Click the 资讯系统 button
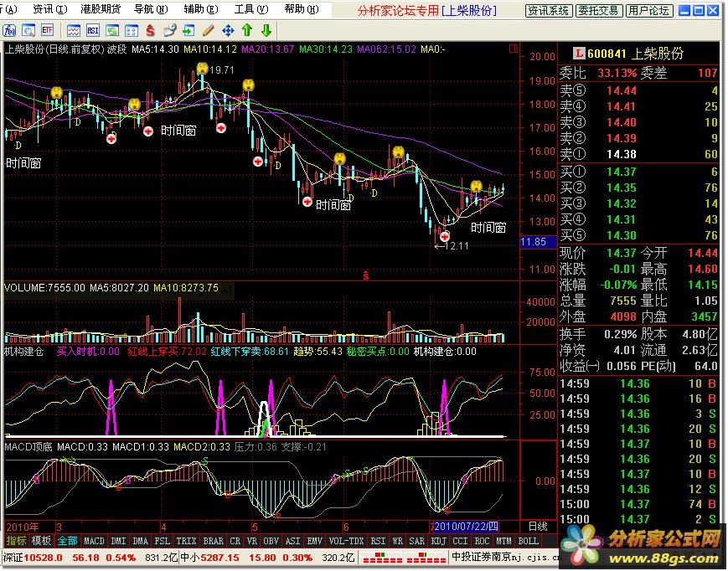Viewport: 728px width, 571px height. 549,11
